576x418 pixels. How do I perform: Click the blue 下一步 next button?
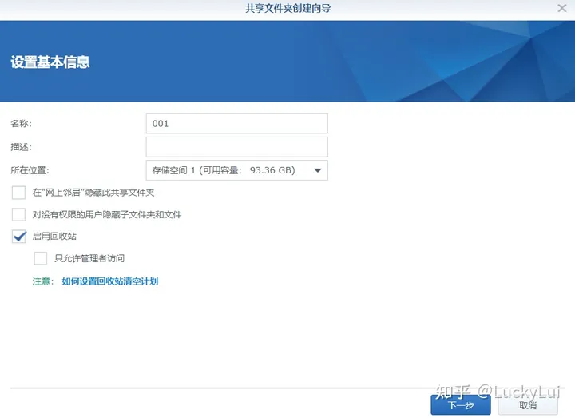(461, 405)
